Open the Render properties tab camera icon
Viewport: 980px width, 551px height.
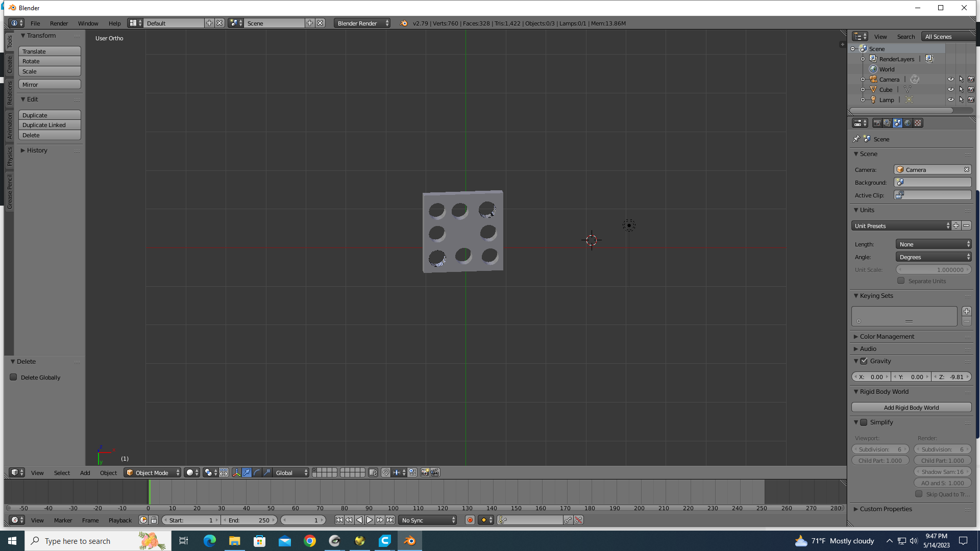[877, 123]
